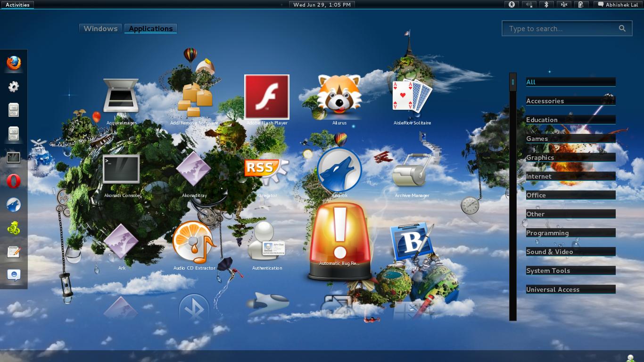The height and width of the screenshot is (362, 644).
Task: Filter by Accessories category
Action: click(571, 101)
